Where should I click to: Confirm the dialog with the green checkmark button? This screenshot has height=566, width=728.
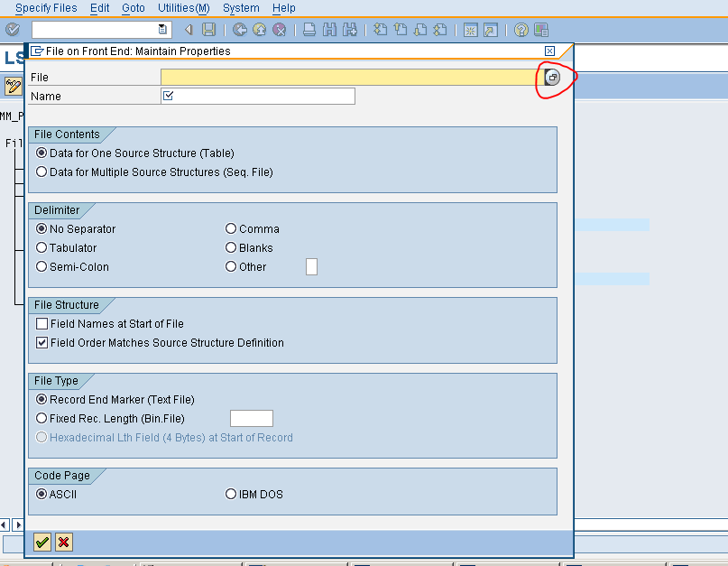tap(41, 542)
